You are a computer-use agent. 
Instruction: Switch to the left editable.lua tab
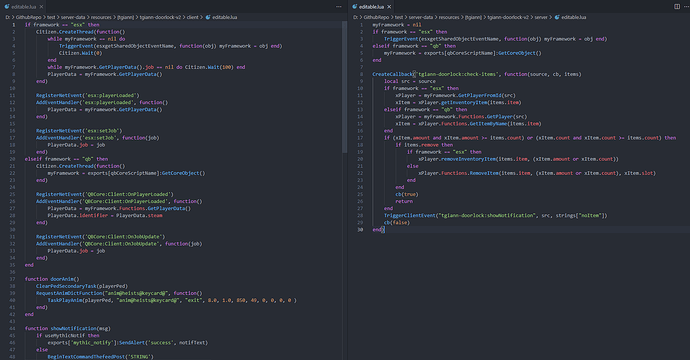click(x=23, y=7)
